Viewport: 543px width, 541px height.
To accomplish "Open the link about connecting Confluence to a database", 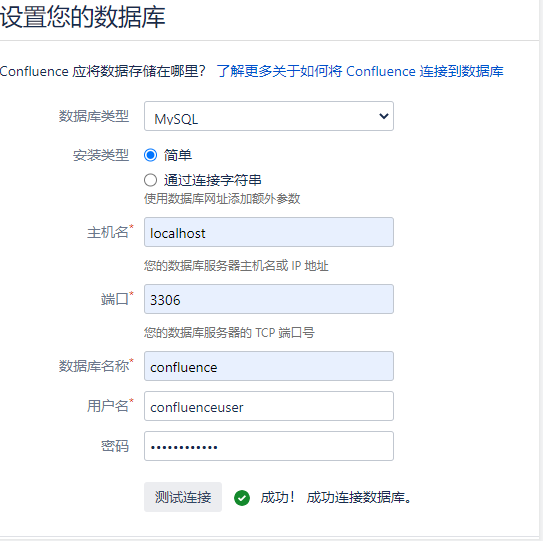I will tap(360, 71).
